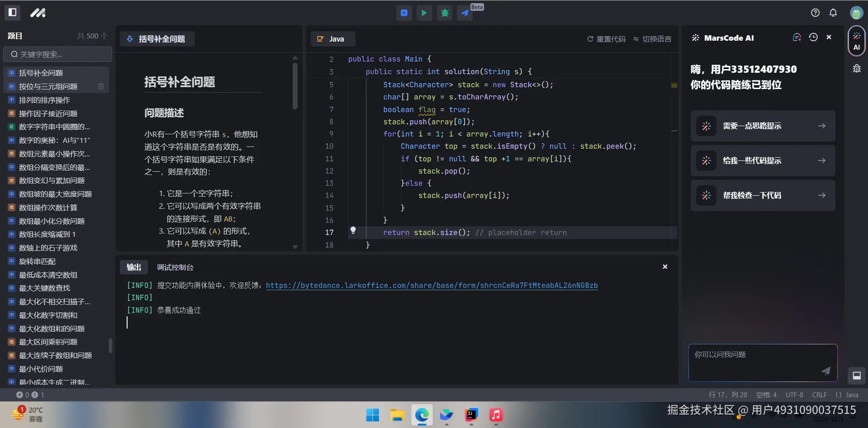Image resolution: width=868 pixels, height=428 pixels.
Task: Click the bug report icon on right edge rail
Action: click(856, 68)
